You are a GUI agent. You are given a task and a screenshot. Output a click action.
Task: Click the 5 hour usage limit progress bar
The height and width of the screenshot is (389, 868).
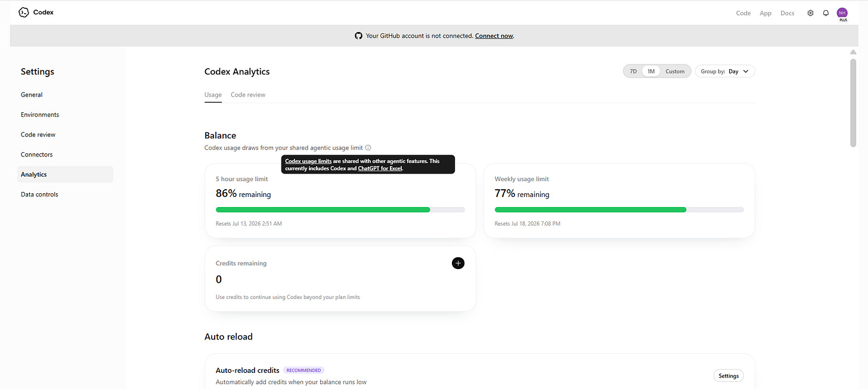(340, 210)
